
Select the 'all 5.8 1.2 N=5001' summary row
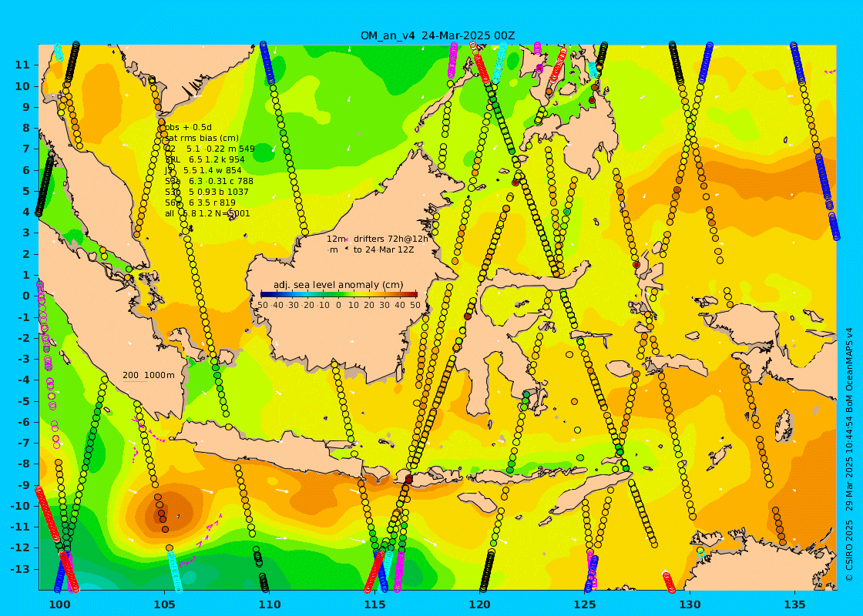(x=207, y=213)
